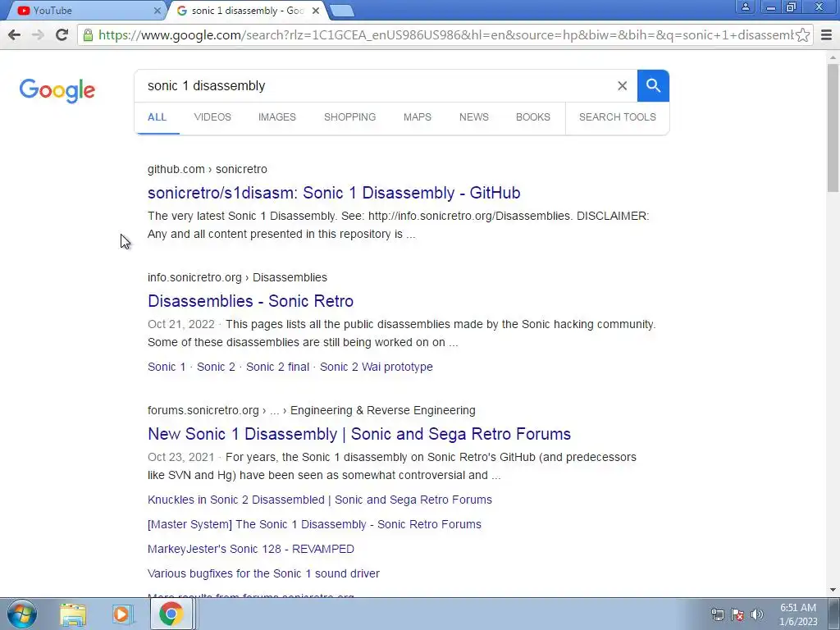The width and height of the screenshot is (840, 630).
Task: Open the Chrome hamburger menu
Action: click(826, 35)
